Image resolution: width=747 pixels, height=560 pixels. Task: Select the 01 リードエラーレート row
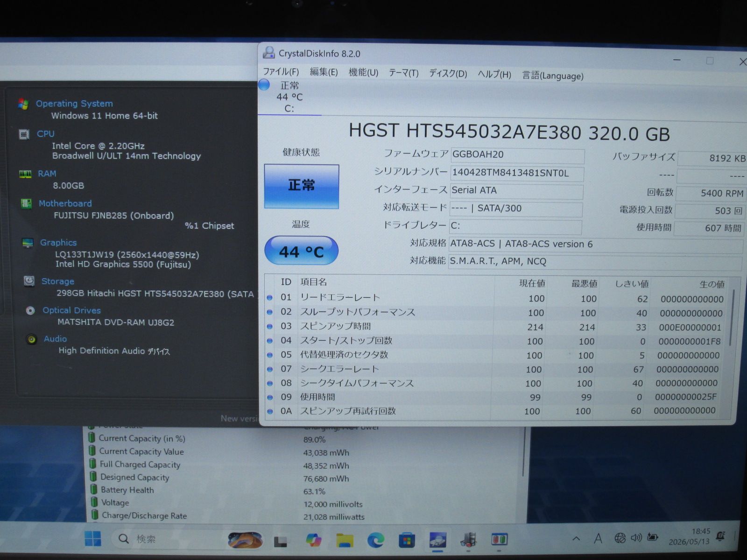[497, 298]
